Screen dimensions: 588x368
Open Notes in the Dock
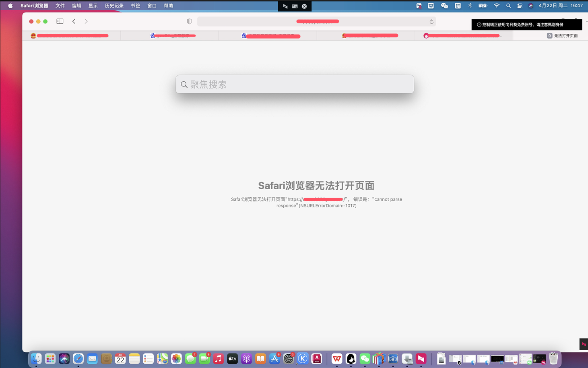pyautogui.click(x=134, y=358)
